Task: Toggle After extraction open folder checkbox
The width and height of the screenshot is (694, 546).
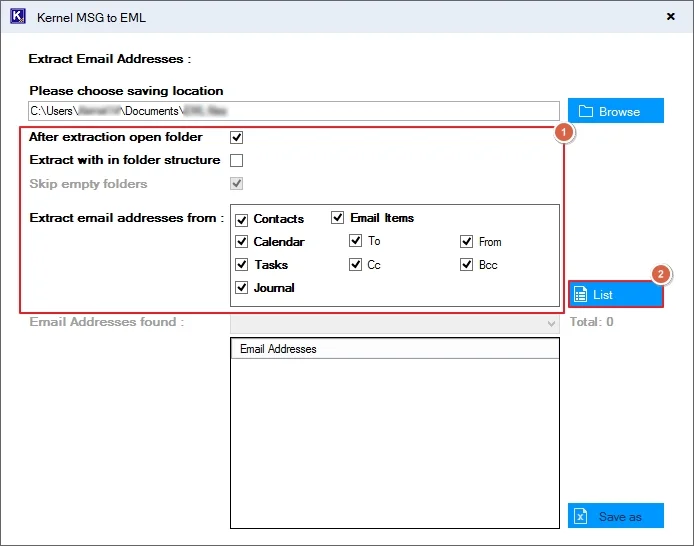Action: [x=237, y=137]
